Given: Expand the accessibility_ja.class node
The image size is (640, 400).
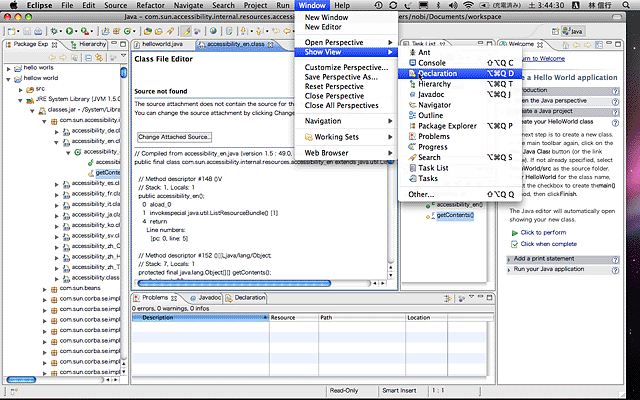Looking at the screenshot, I should pyautogui.click(x=57, y=216).
